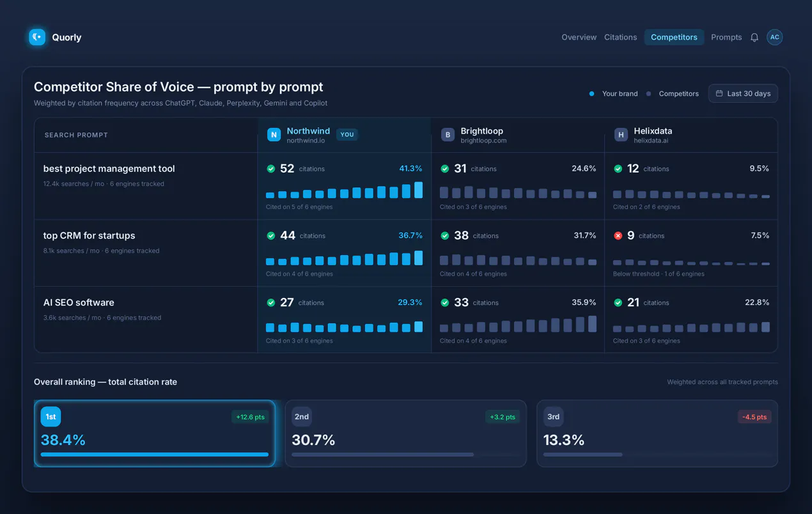The image size is (812, 514).
Task: Click the green check beside 31 citations
Action: tap(445, 169)
